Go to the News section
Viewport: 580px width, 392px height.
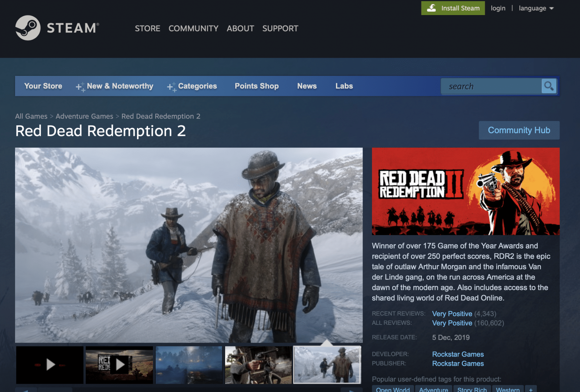307,86
